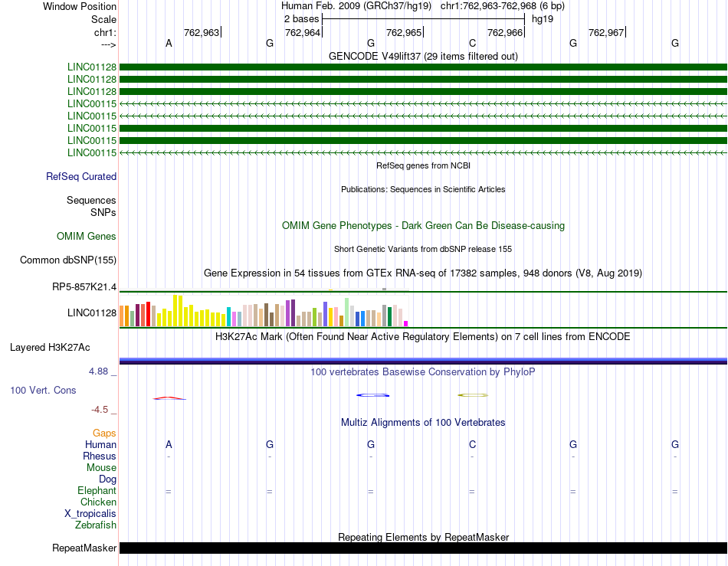Viewport: 728px width, 566px height.
Task: Click the magenta bar ending the GTEx chart
Action: (x=406, y=323)
